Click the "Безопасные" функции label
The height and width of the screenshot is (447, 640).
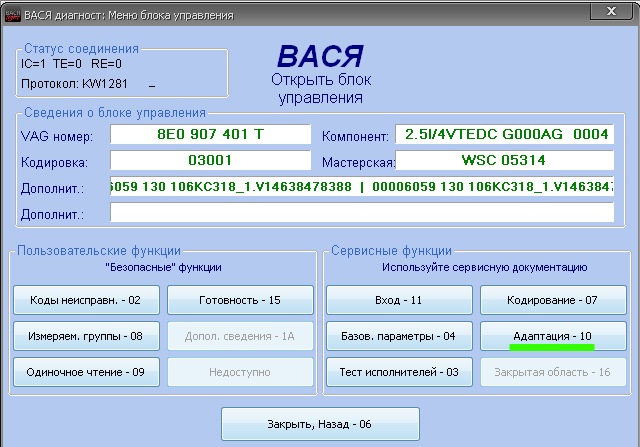click(x=163, y=267)
